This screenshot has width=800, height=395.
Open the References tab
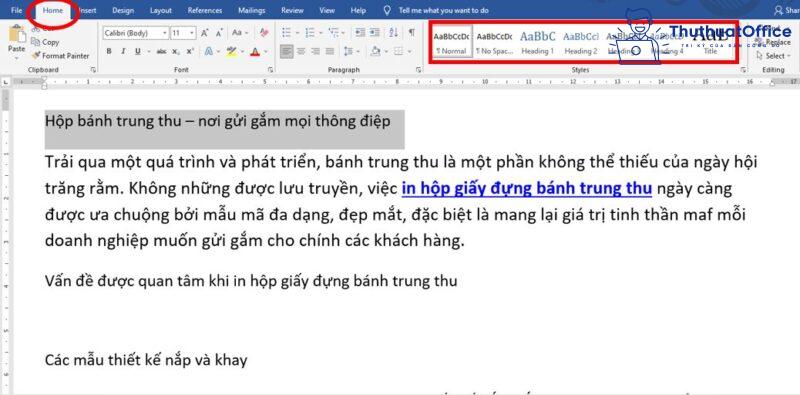205,10
